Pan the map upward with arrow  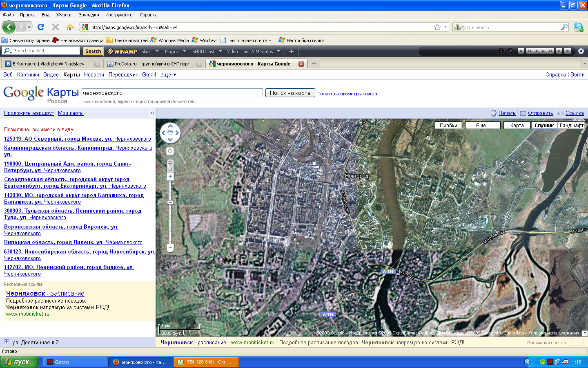170,126
